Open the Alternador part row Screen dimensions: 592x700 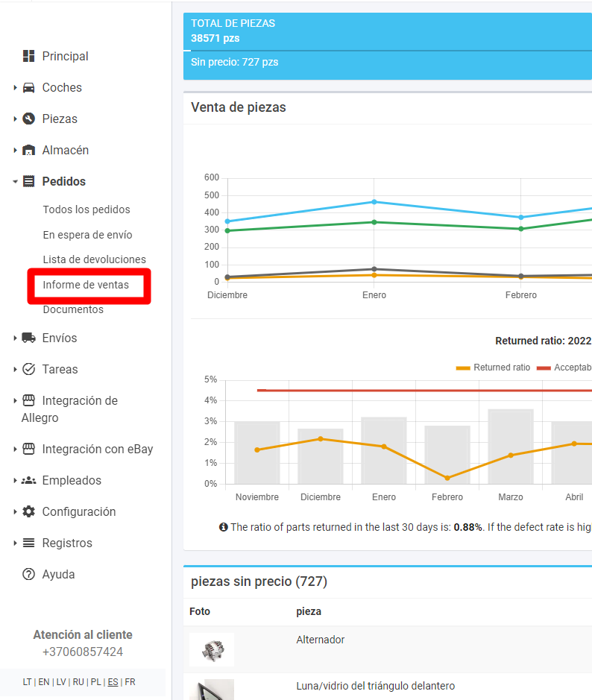point(388,649)
